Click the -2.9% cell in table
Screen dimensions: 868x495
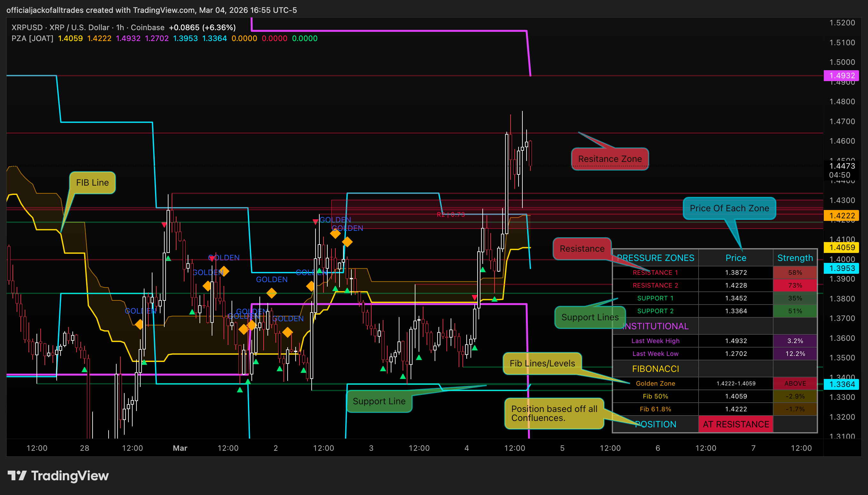tap(795, 396)
